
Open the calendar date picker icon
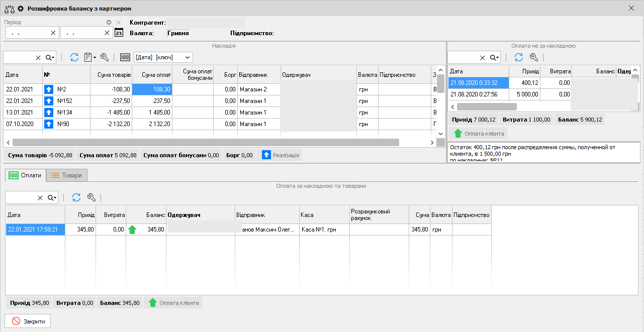coord(119,33)
